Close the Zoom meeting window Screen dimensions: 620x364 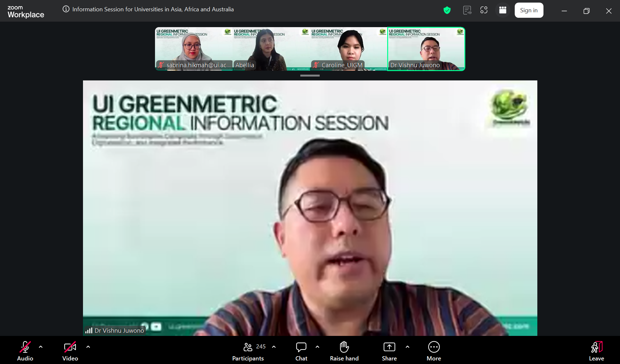click(609, 11)
